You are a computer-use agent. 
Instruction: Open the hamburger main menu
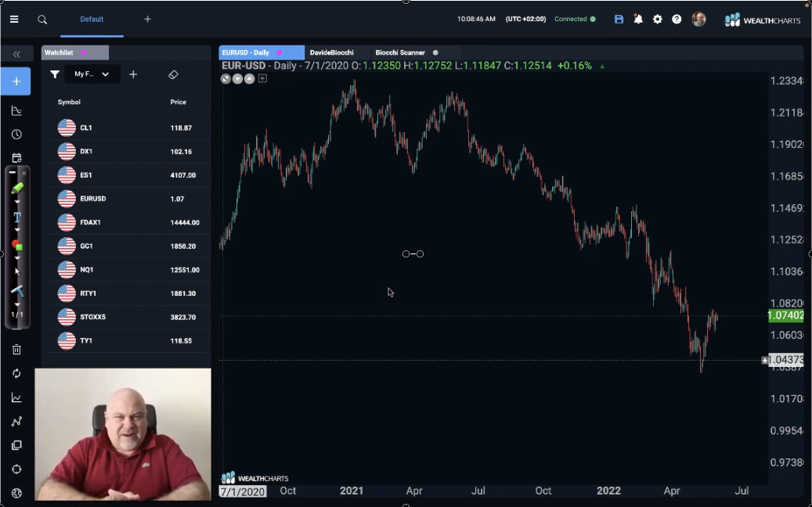[14, 19]
